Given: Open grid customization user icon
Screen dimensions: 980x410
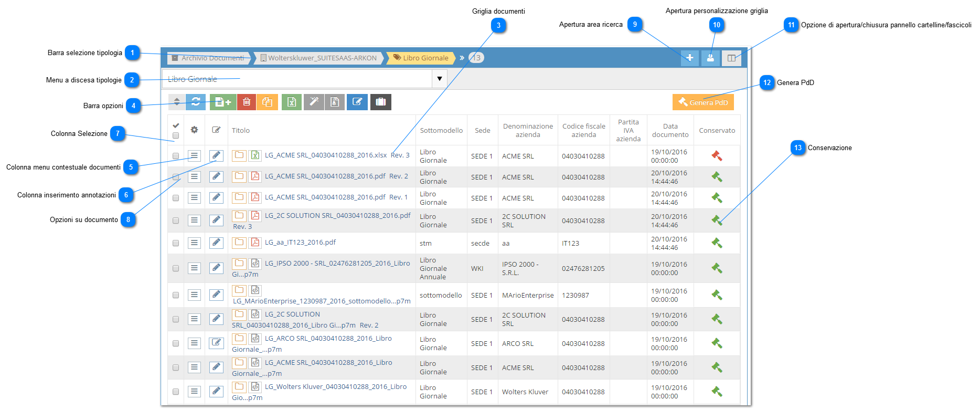Looking at the screenshot, I should (x=710, y=58).
